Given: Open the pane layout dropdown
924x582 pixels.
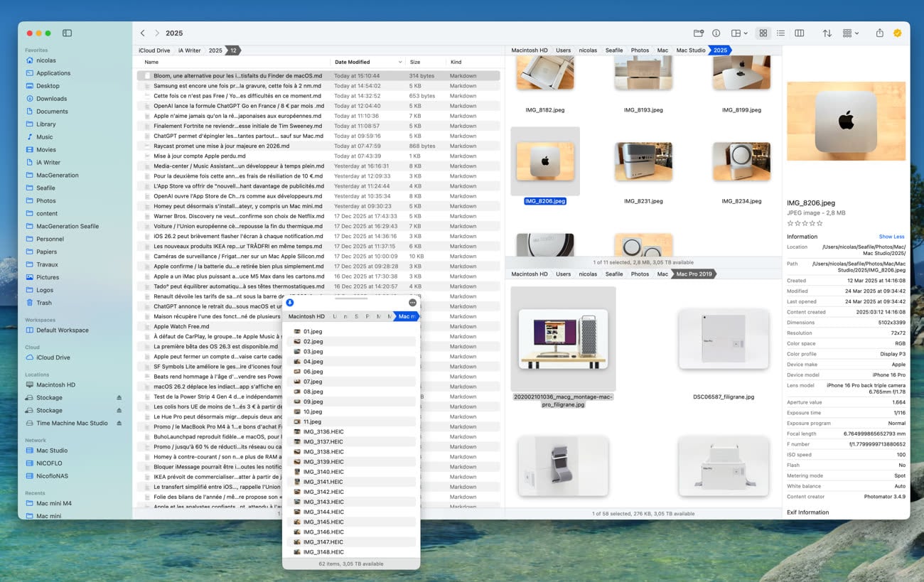Looking at the screenshot, I should (x=739, y=33).
